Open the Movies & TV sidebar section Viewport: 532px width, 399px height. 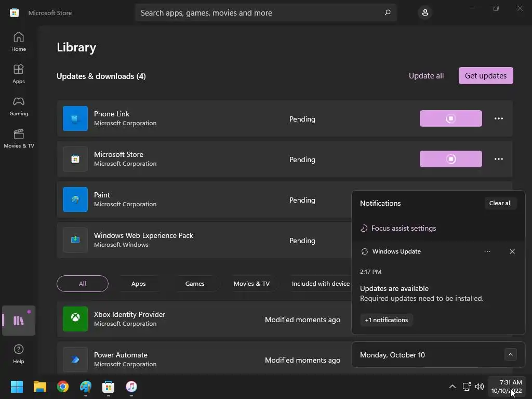tap(19, 138)
